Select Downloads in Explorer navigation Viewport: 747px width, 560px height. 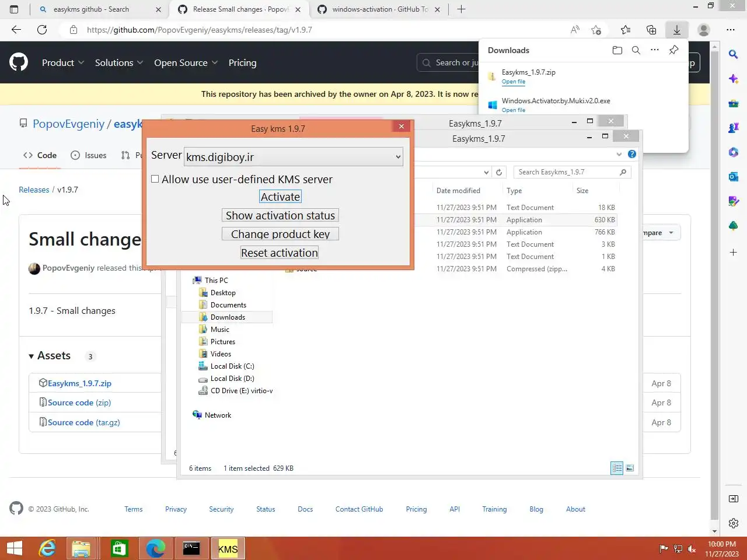click(227, 317)
